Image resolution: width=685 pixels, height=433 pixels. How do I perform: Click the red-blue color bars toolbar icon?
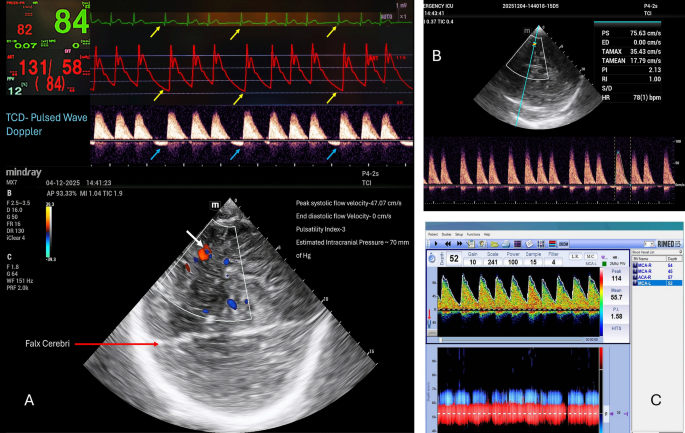point(552,244)
